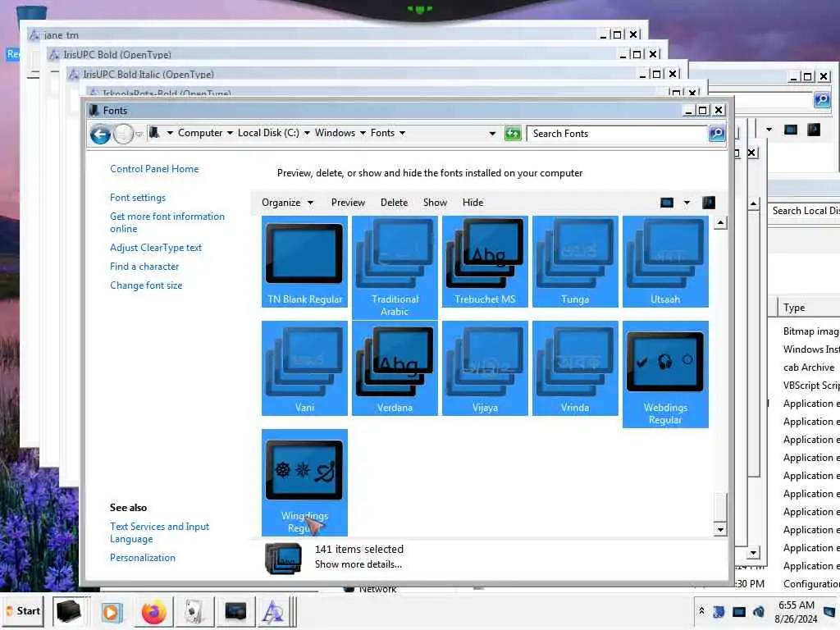Click the taskbar clock showing 6:55 AM

point(796,612)
